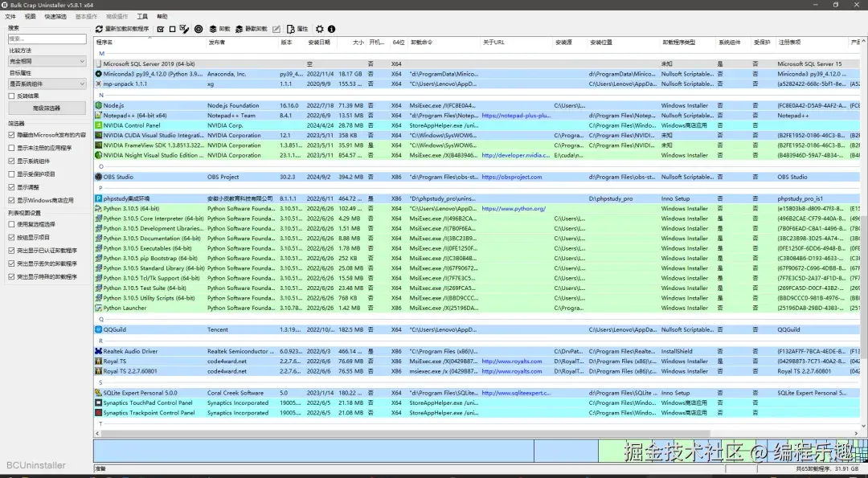This screenshot has width=868, height=478.
Task: Click the vertical scrollbar down arrow
Action: [863, 425]
